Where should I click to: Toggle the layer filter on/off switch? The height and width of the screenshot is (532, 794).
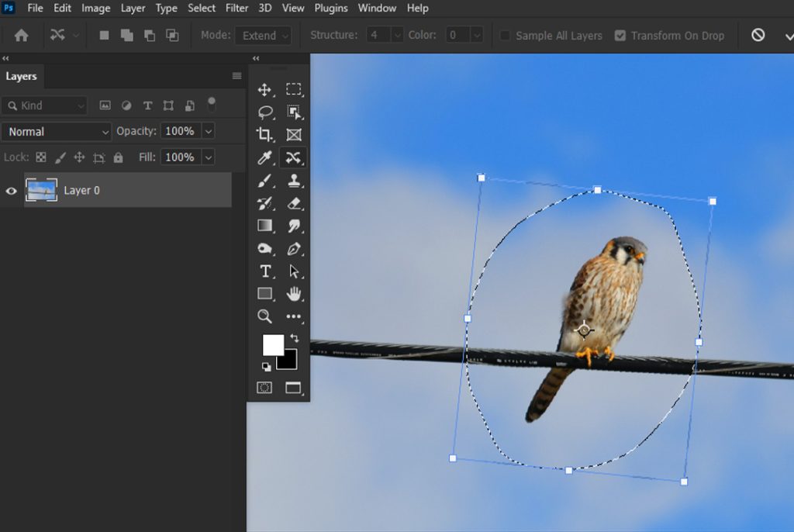(x=212, y=105)
